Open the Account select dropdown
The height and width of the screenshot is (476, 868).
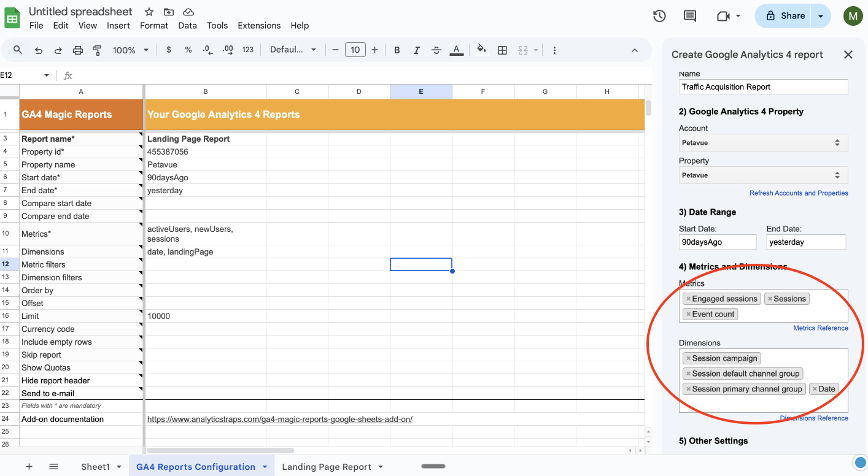click(764, 143)
